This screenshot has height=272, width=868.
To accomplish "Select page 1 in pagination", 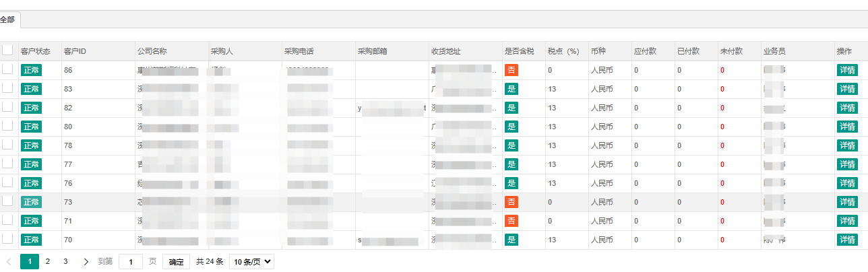I will 30,262.
